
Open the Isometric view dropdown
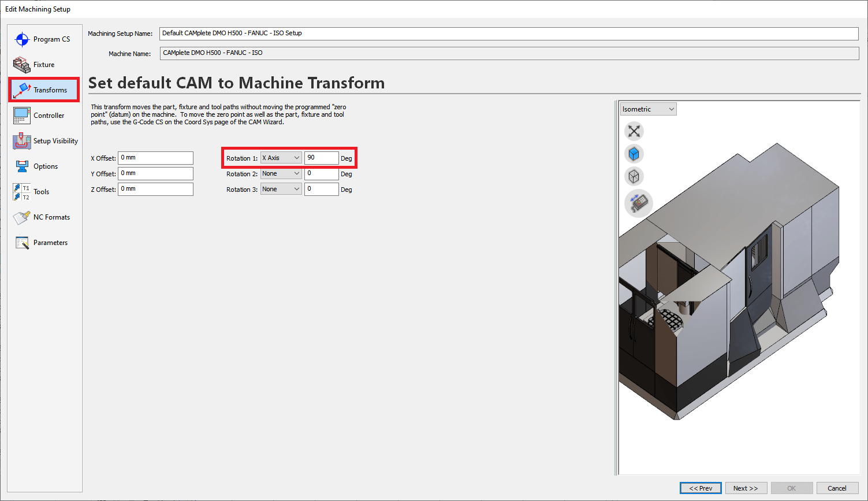point(648,109)
